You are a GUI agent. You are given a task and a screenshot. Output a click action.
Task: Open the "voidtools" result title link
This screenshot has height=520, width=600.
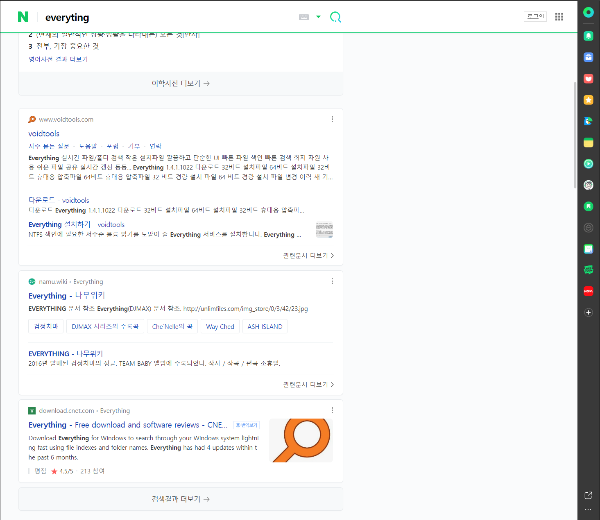tap(44, 134)
